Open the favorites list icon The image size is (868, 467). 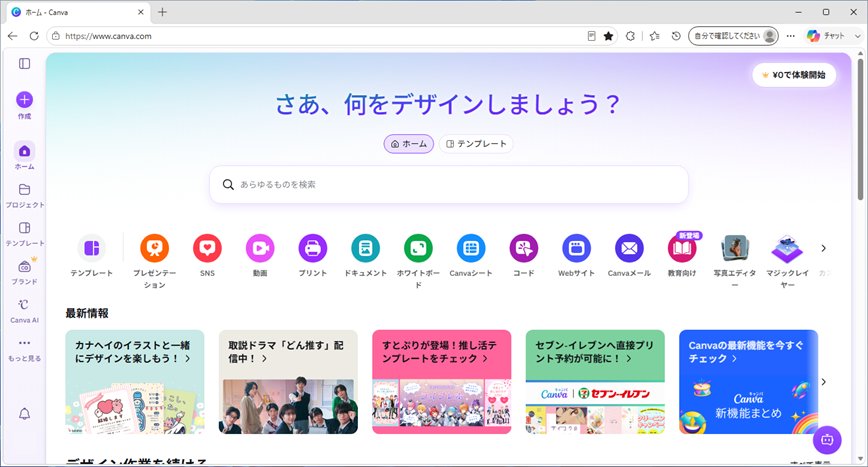pyautogui.click(x=655, y=36)
